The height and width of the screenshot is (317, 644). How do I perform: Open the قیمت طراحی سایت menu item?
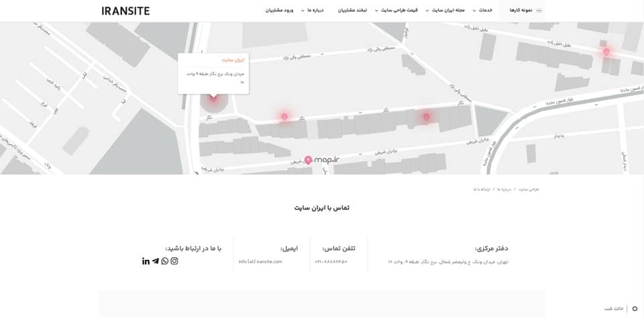coord(399,11)
